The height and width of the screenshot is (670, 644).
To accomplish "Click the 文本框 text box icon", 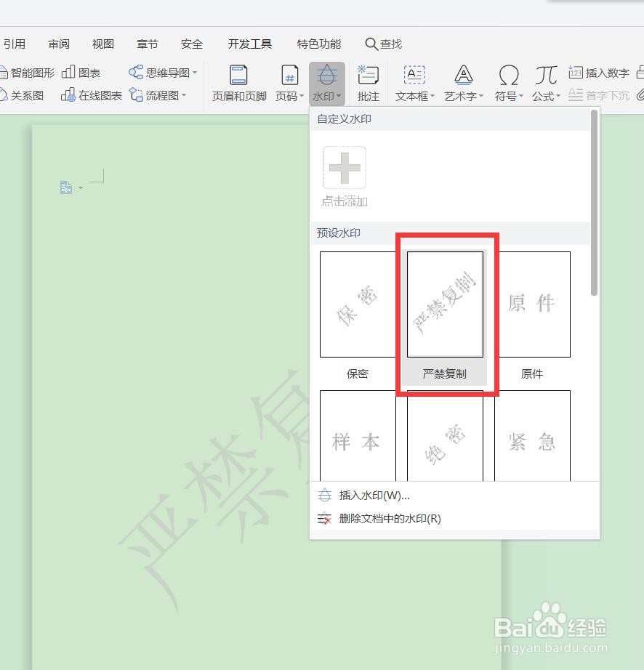I will pyautogui.click(x=414, y=75).
